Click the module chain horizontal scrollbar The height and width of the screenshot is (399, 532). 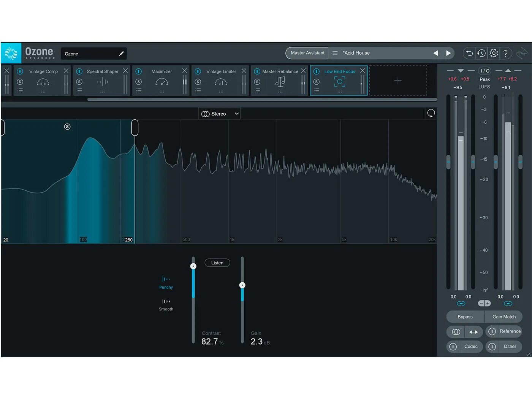click(x=262, y=100)
